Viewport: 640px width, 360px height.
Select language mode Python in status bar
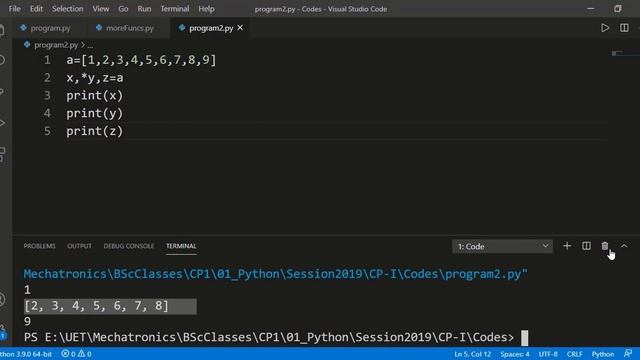click(x=602, y=354)
